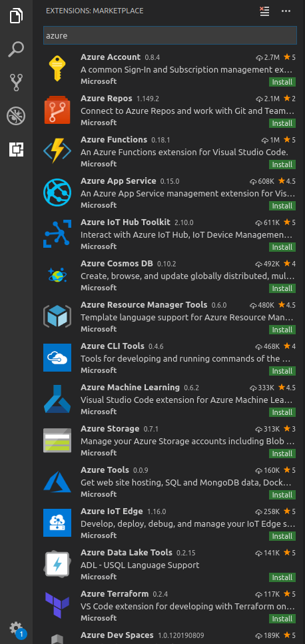Screen dimensions: 305x644
Task: Open the Source Control view icon
Action: tap(17, 83)
